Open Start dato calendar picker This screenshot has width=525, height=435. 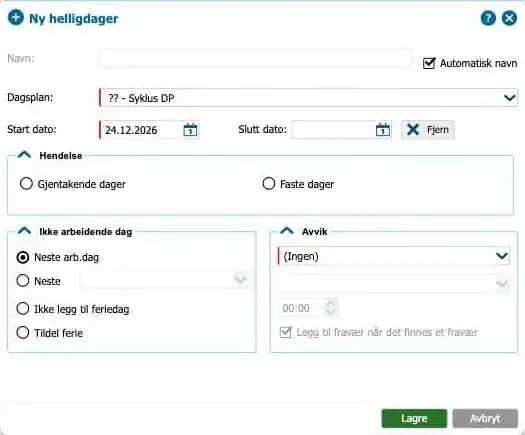click(x=191, y=130)
